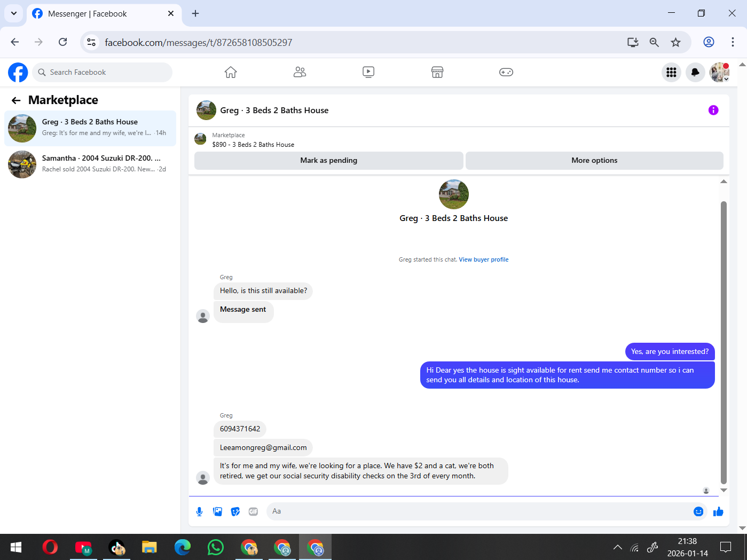
Task: Bookmark this tab with the star
Action: coord(676,42)
